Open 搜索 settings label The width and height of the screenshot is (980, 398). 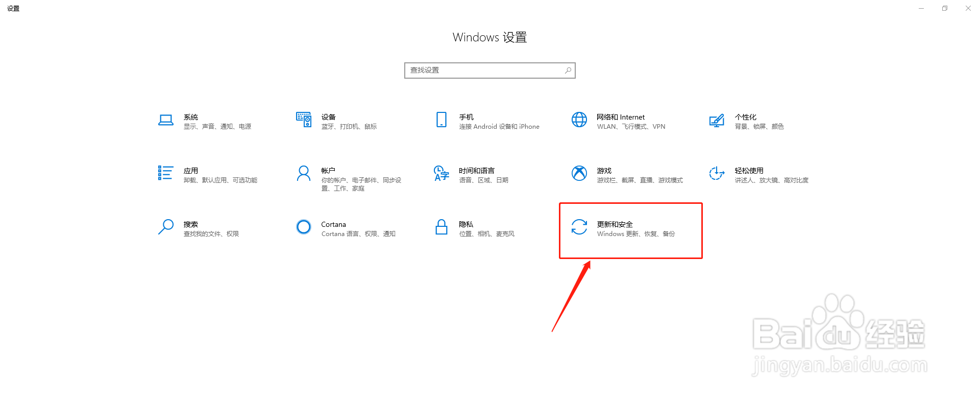[x=191, y=224]
